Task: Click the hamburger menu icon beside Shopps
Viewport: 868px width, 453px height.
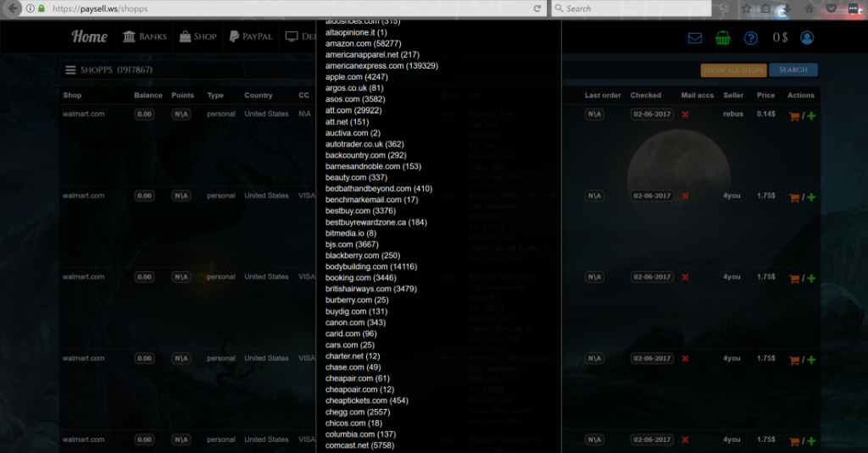Action: point(70,69)
